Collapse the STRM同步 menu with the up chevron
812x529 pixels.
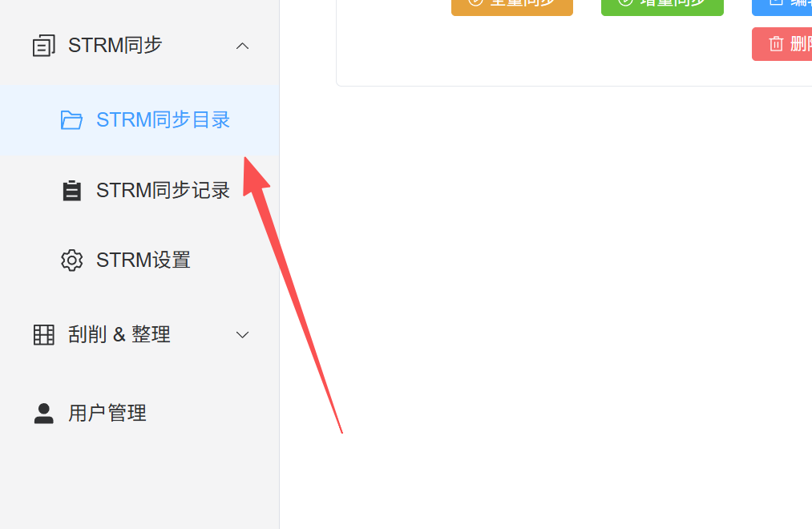pyautogui.click(x=242, y=46)
